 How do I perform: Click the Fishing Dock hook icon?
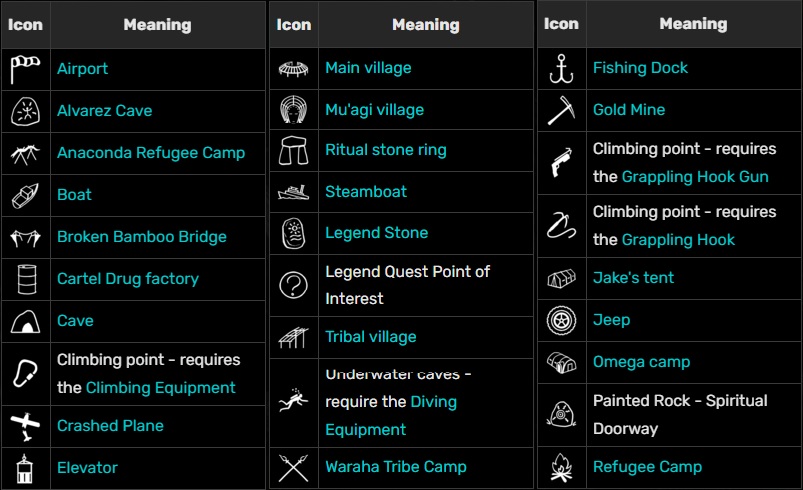[x=561, y=69]
